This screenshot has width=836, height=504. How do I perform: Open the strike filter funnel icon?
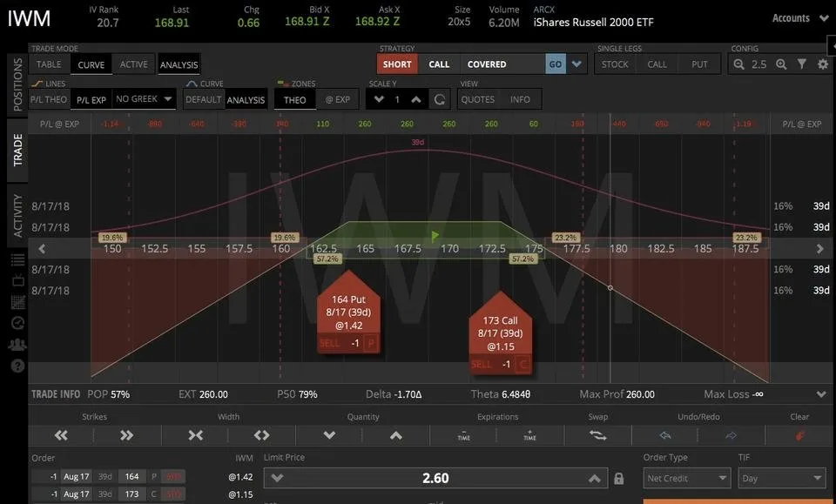802,64
